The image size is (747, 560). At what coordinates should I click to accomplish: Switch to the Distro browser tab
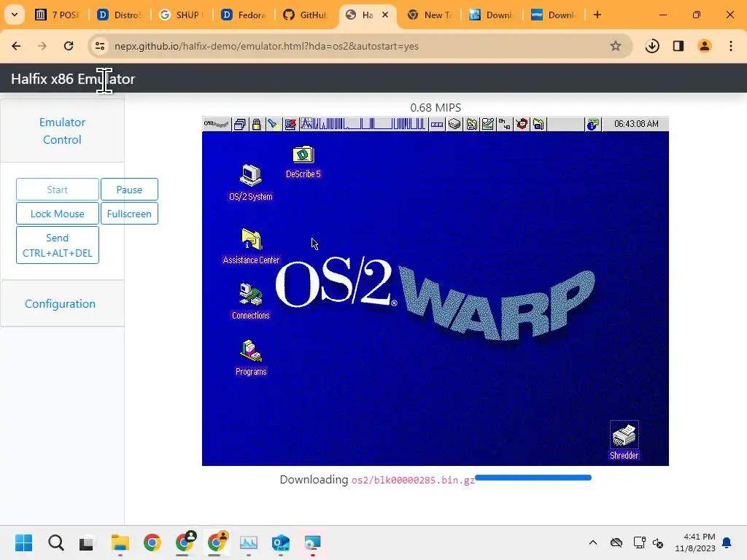[x=120, y=15]
